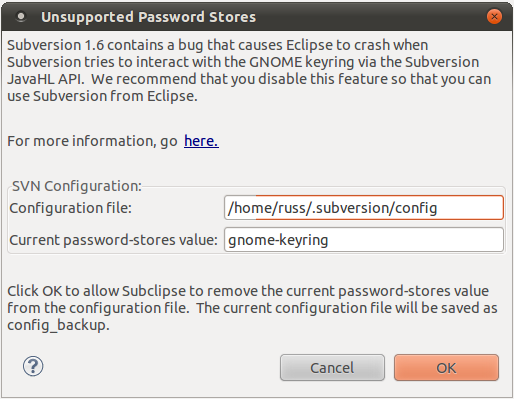The width and height of the screenshot is (514, 399).
Task: Click the /home/russ/.subversion/config path text
Action: [x=332, y=208]
